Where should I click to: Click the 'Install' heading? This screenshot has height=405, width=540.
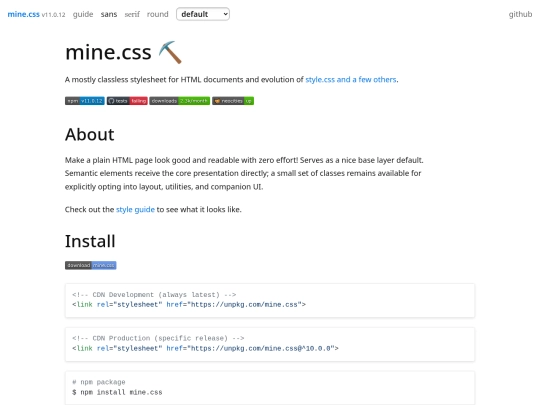(90, 241)
